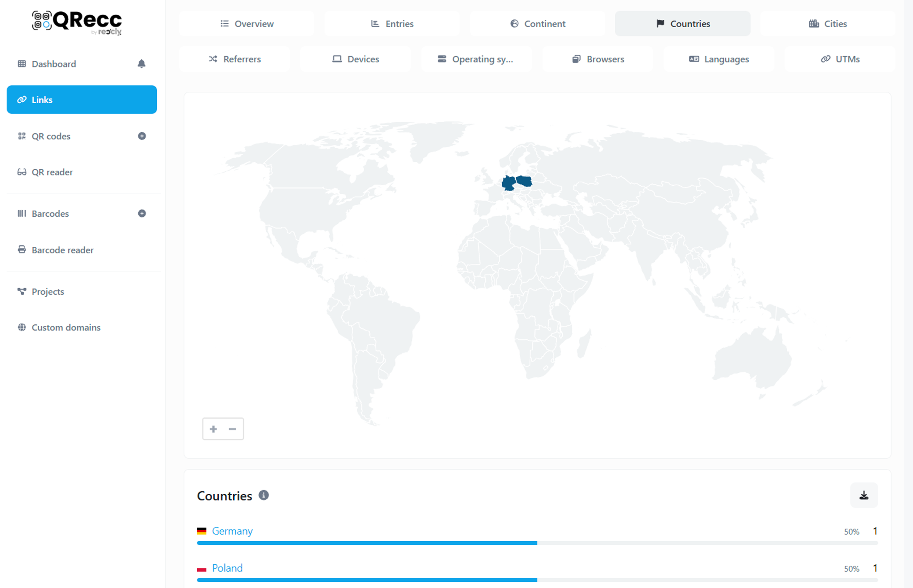Viewport: 913px width, 588px height.
Task: Click the 50% value in Germany row
Action: 852,531
